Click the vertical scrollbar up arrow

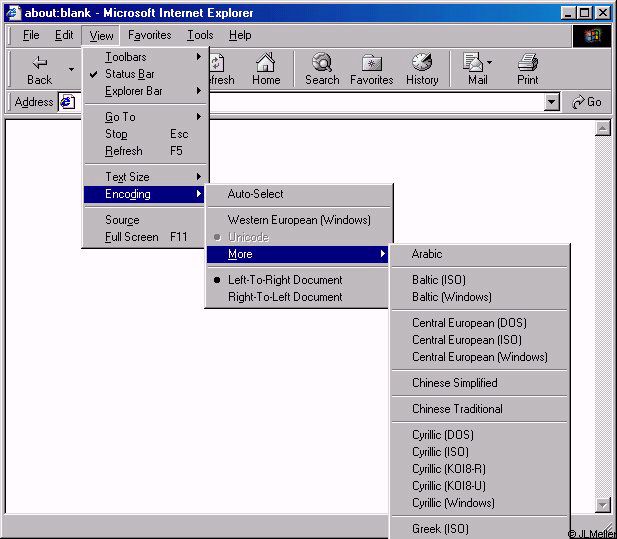click(x=603, y=128)
